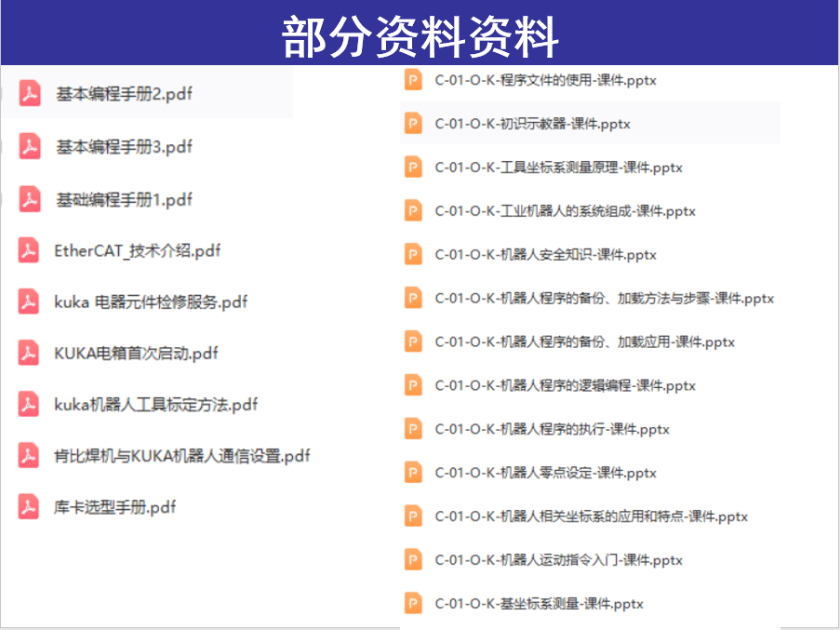840x630 pixels.
Task: Select KUKA电箱首次启动.pdf file name
Action: (136, 354)
